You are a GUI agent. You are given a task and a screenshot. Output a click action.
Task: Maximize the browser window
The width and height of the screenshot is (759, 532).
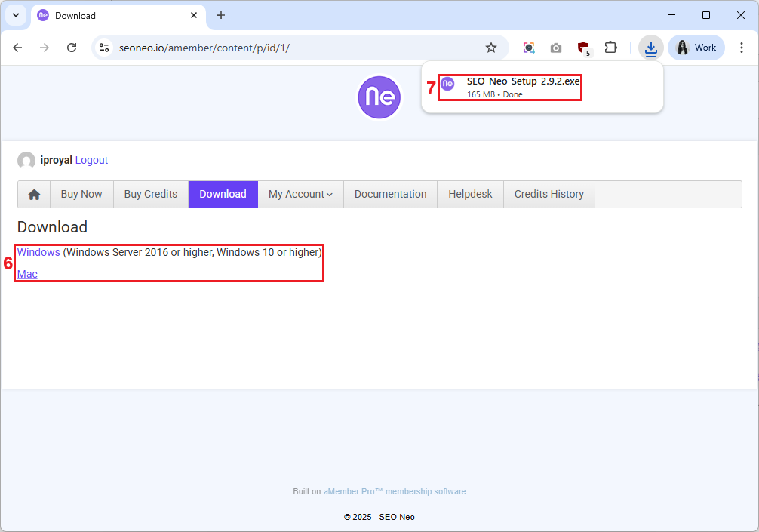click(705, 15)
